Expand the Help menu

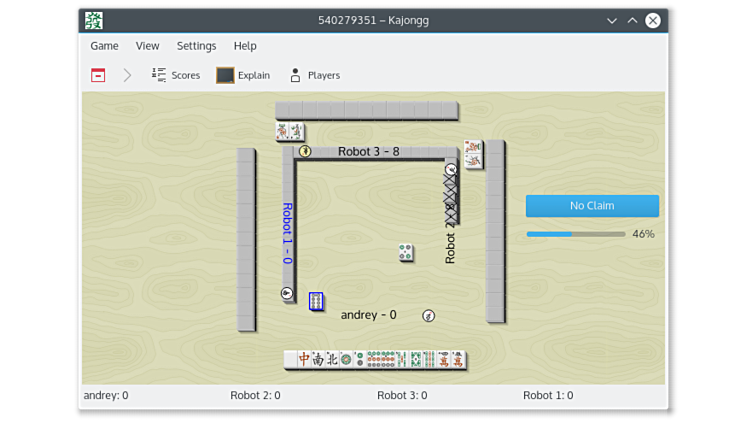pyautogui.click(x=245, y=46)
